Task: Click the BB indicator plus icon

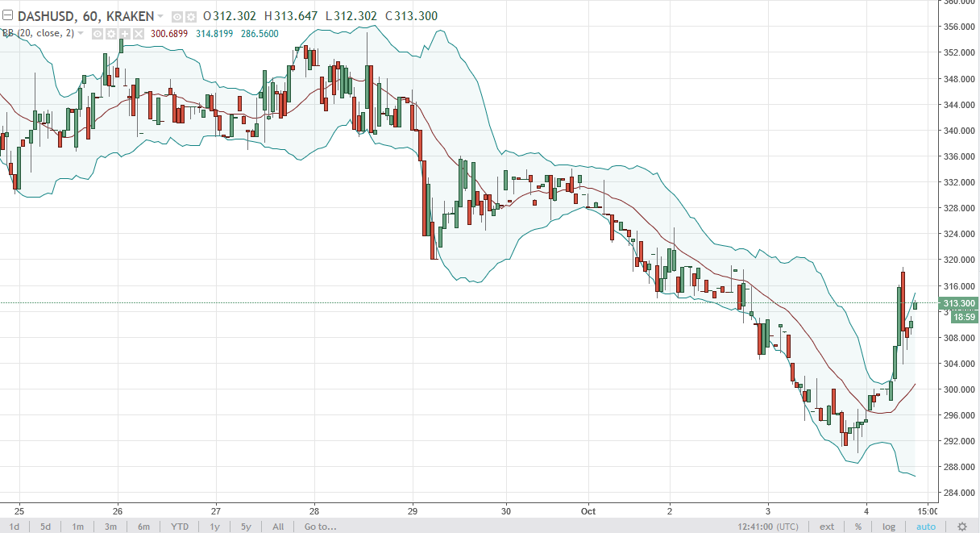Action: pos(124,33)
